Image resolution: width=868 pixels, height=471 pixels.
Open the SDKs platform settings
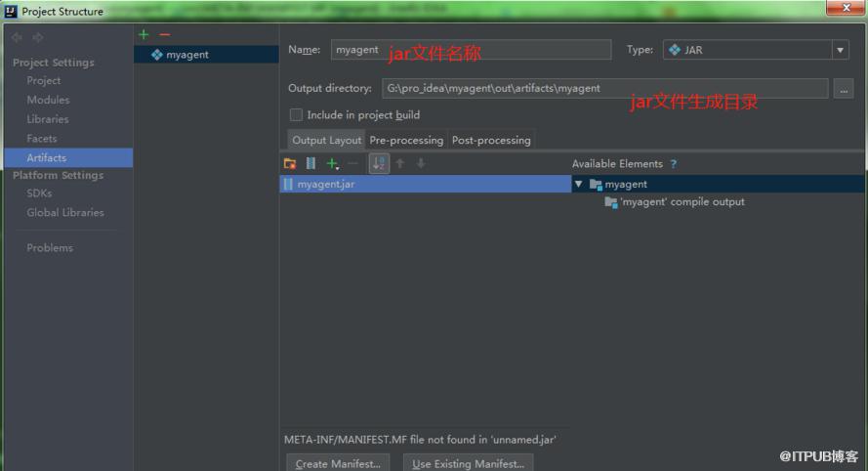(x=39, y=193)
